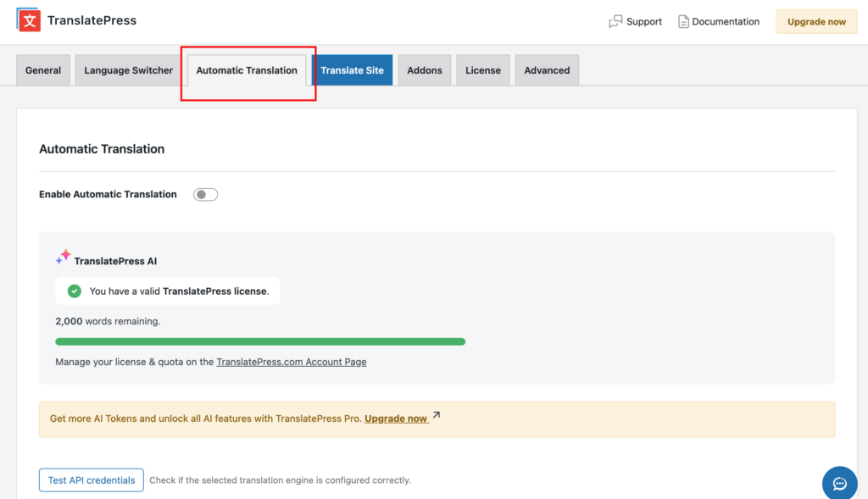Enable the Automatic Translation switch
This screenshot has height=499, width=868.
point(205,194)
